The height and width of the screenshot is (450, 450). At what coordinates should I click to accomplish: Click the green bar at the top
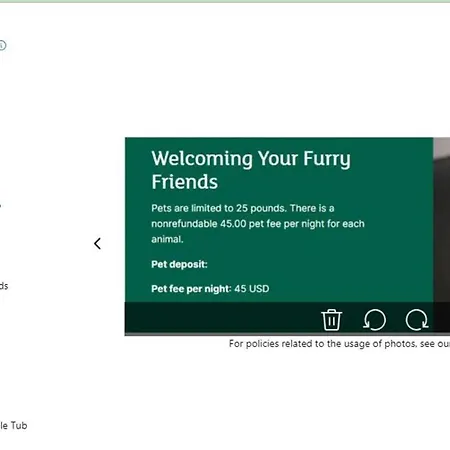coord(225,1)
